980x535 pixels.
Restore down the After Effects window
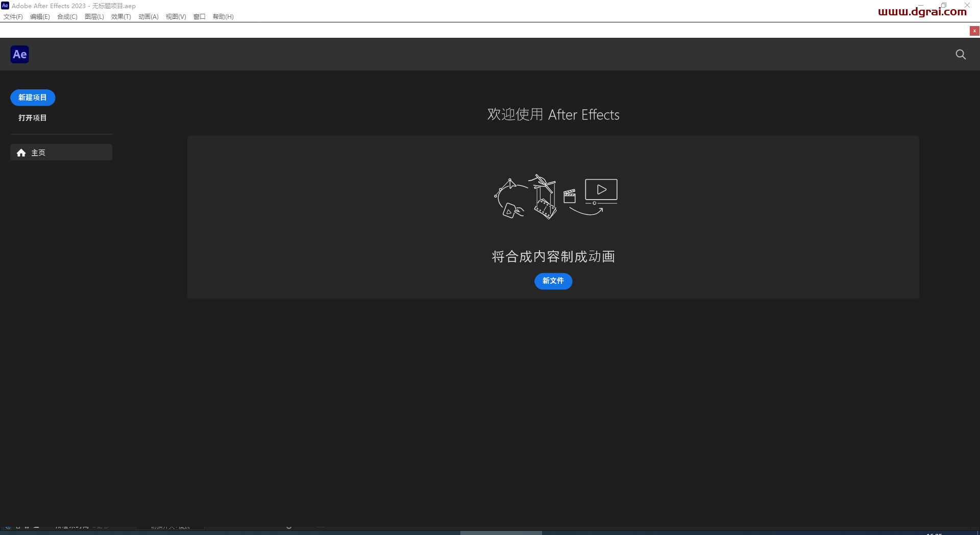pos(944,5)
